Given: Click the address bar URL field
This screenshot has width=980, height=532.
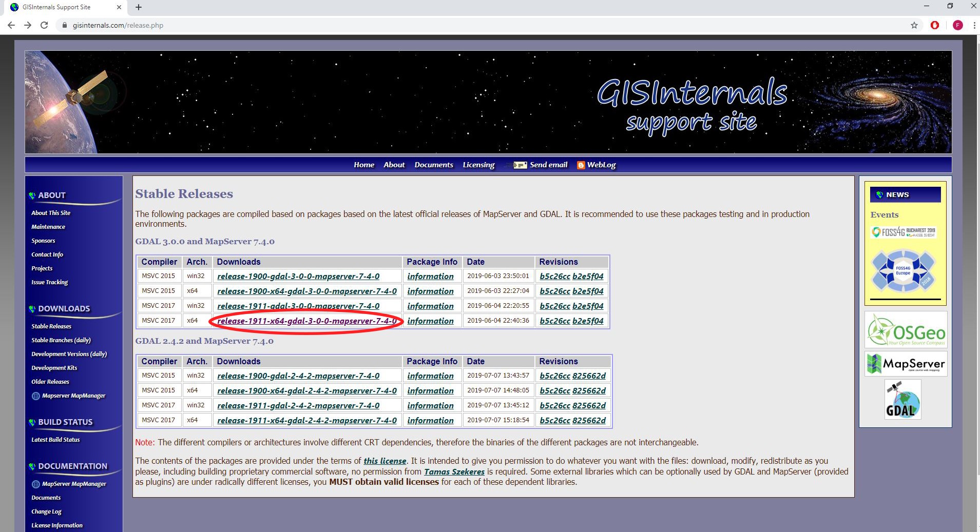Looking at the screenshot, I should point(483,25).
